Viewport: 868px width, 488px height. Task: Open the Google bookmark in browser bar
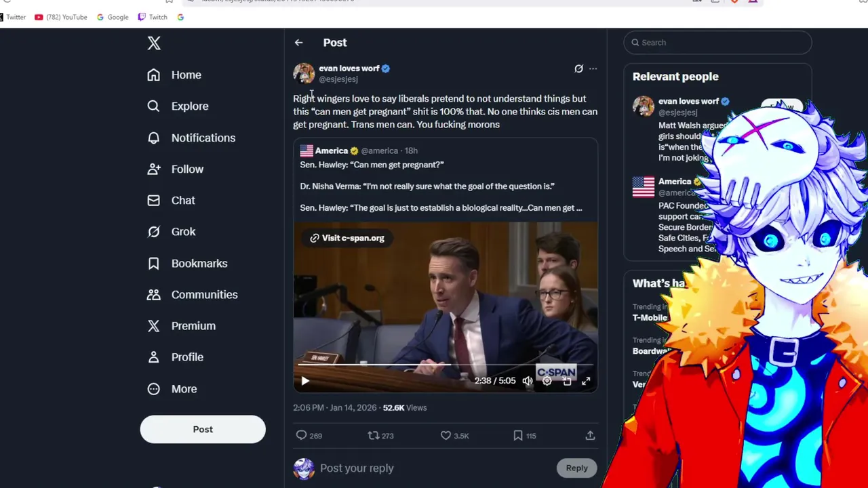[x=113, y=17]
